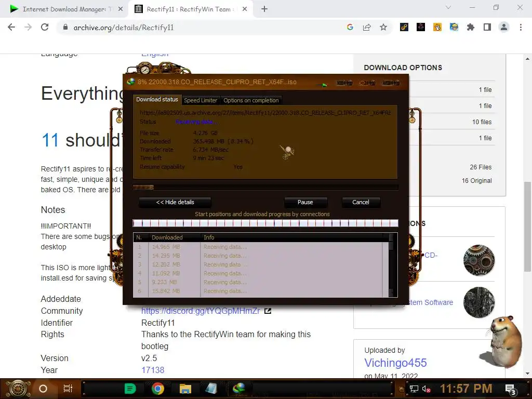Open Chrome tab search chevron
Image resolution: width=532 pixels, height=399 pixels.
click(x=448, y=7)
